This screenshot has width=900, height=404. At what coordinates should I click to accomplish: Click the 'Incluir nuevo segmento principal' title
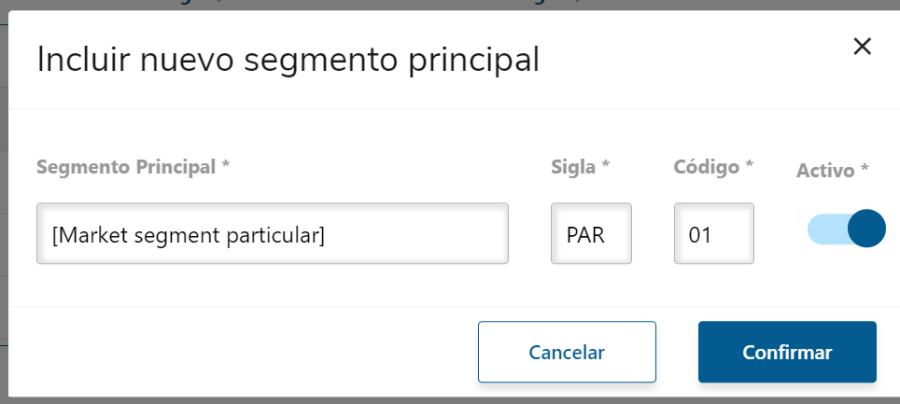pos(288,59)
